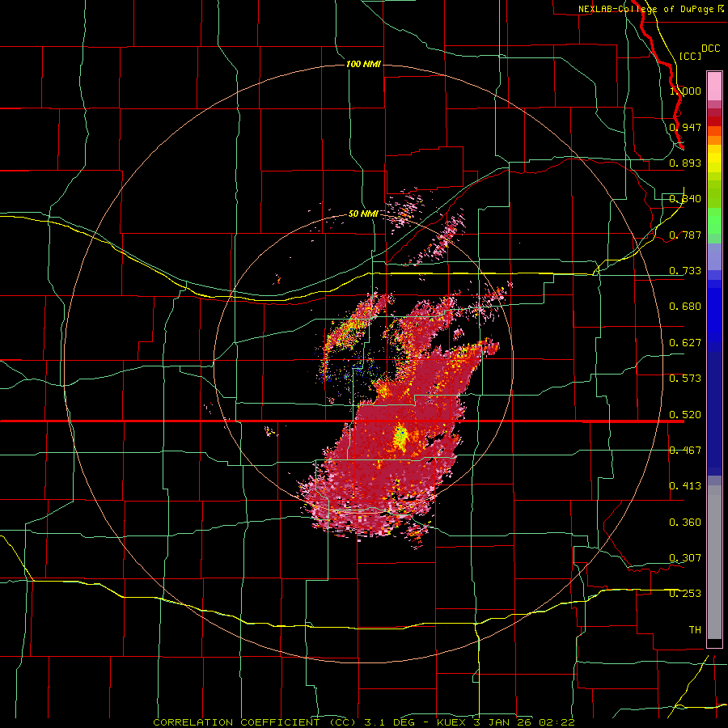Click the [CC] legend unit label
This screenshot has width=728, height=728.
point(690,56)
